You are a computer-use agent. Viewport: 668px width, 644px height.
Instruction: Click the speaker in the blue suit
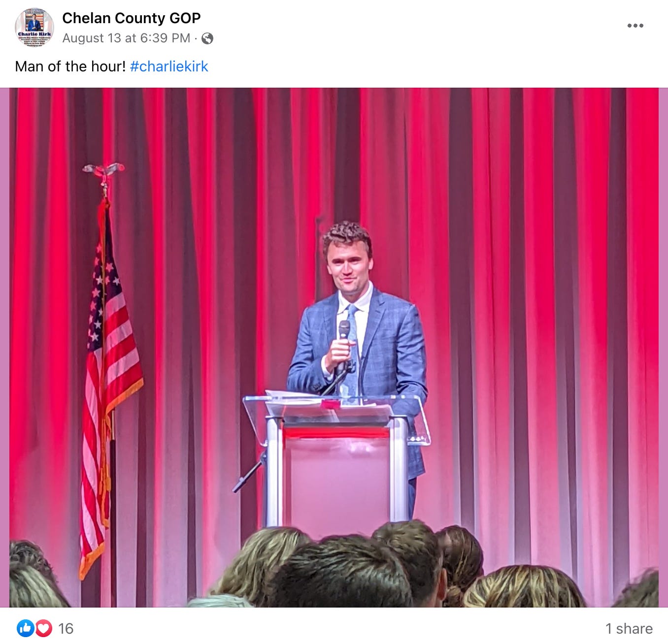(x=358, y=345)
